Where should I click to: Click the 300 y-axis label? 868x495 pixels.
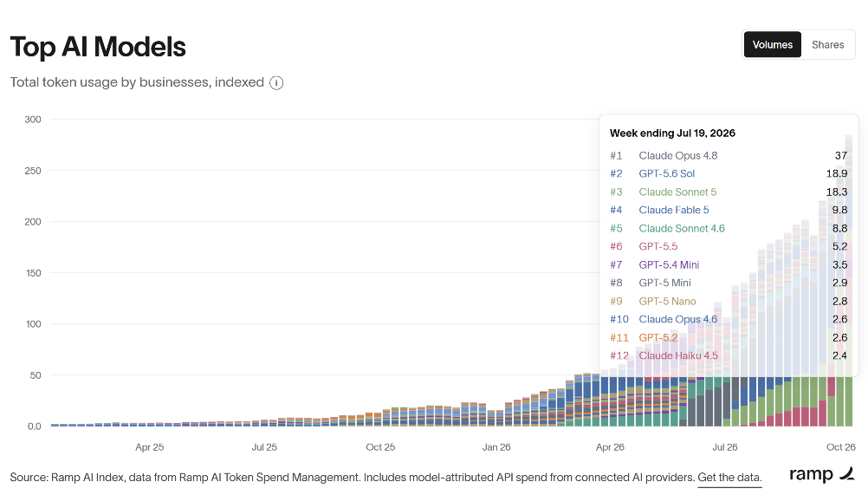pos(33,120)
